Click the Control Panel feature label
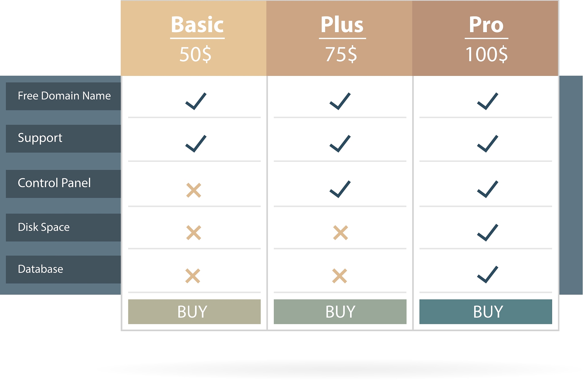Screen dimensions: 588x380 [x=54, y=183]
